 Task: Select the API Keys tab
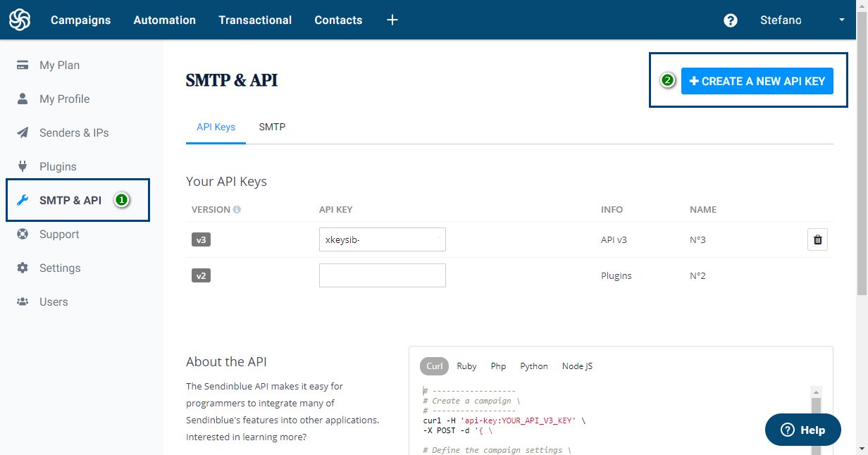pos(216,127)
